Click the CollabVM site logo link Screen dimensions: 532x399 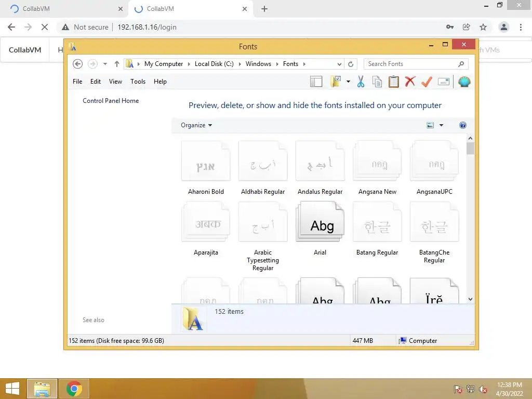(25, 50)
